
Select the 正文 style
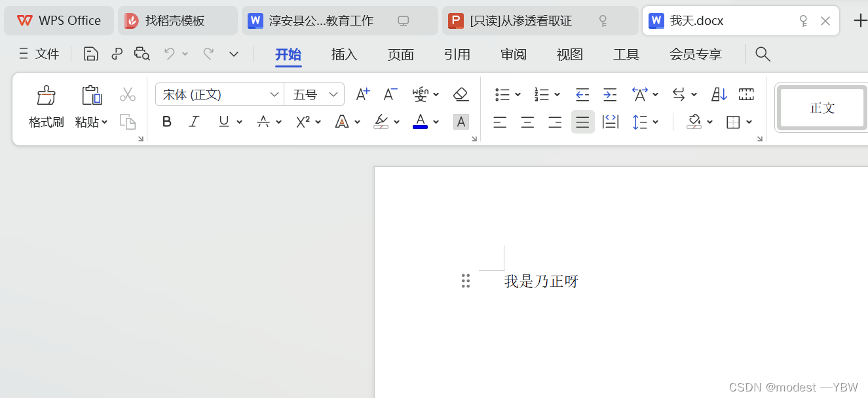coord(822,108)
